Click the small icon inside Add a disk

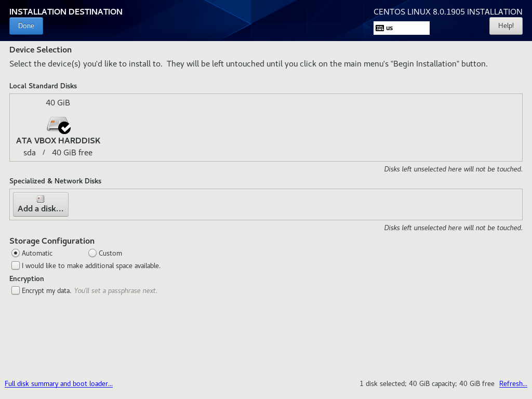[x=41, y=199]
